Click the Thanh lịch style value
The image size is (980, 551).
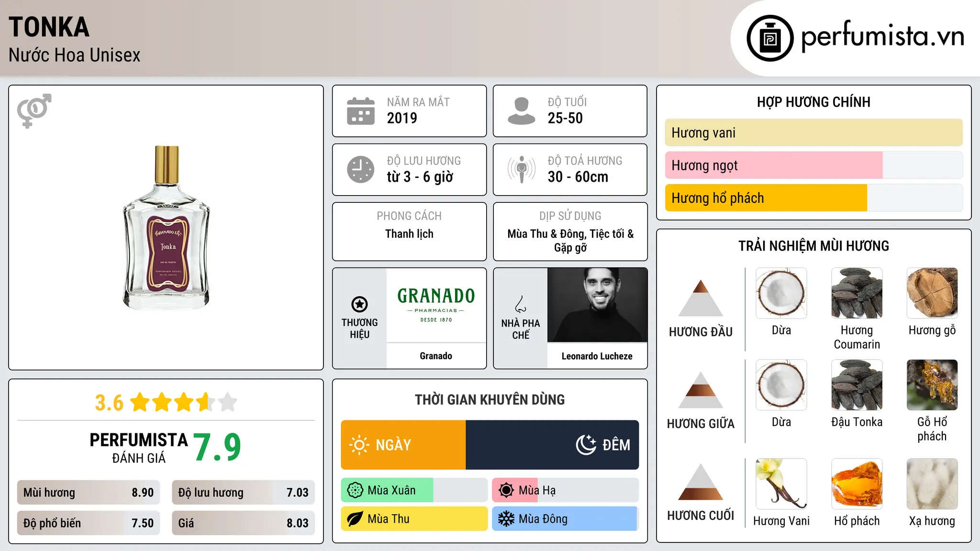409,234
